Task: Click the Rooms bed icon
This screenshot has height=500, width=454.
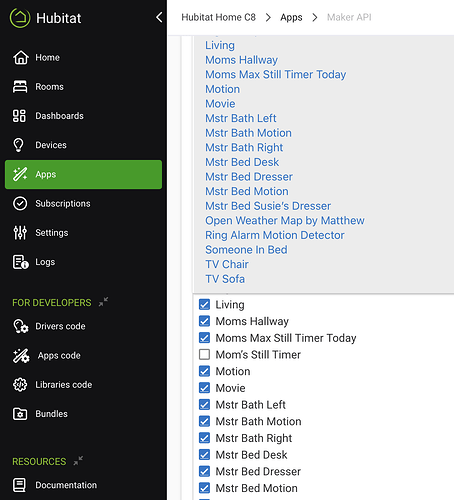Action: point(20,87)
